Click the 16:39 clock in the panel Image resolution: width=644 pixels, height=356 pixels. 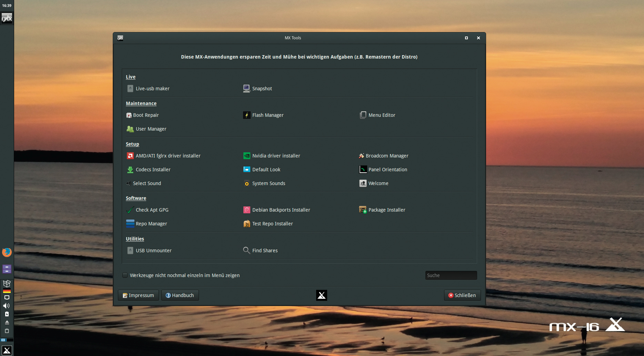[7, 6]
